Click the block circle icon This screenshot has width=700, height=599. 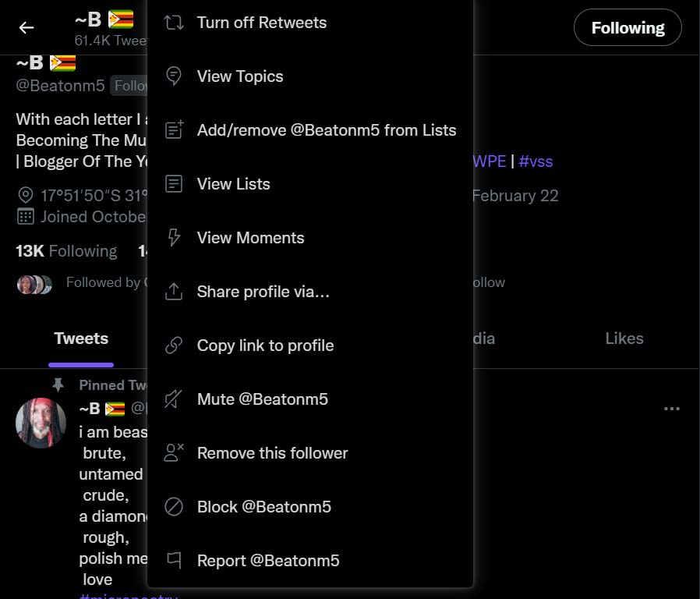pos(174,507)
